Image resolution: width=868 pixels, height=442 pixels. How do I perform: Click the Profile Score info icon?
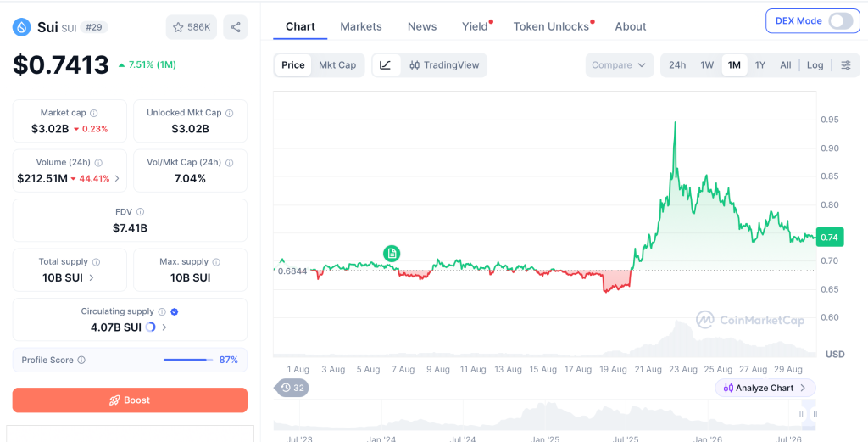point(81,360)
